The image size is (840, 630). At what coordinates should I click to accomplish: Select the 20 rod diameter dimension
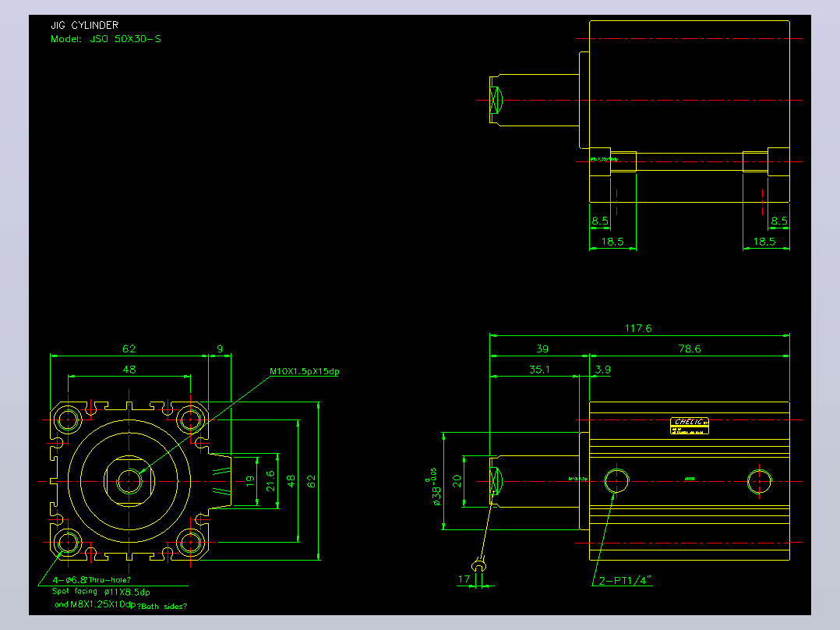tap(457, 481)
